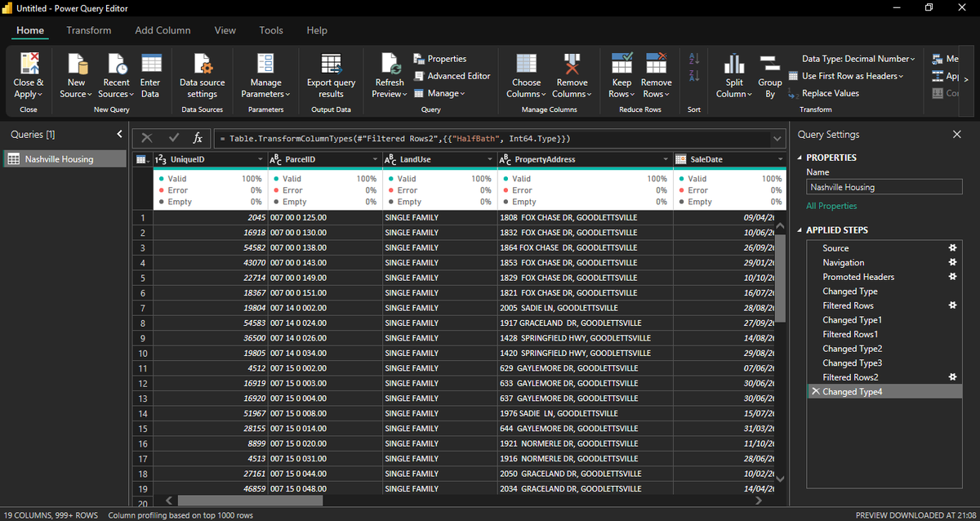Click the Refresh Preview icon

pyautogui.click(x=390, y=64)
